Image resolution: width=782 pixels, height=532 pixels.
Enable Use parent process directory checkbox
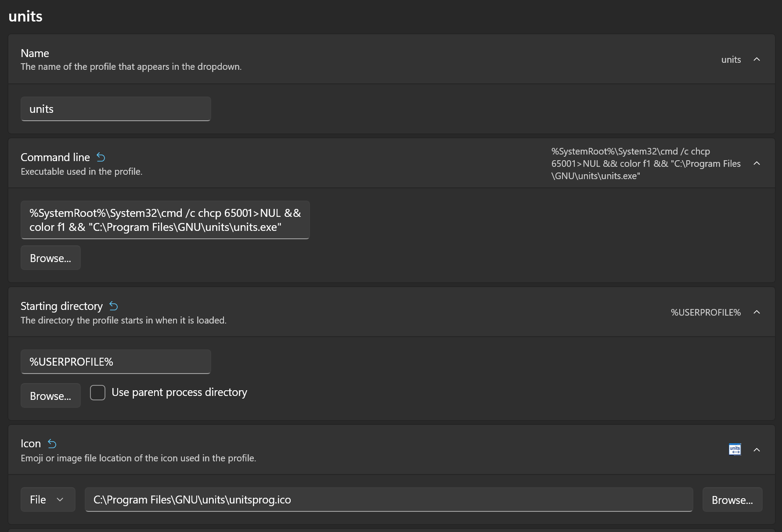point(97,392)
